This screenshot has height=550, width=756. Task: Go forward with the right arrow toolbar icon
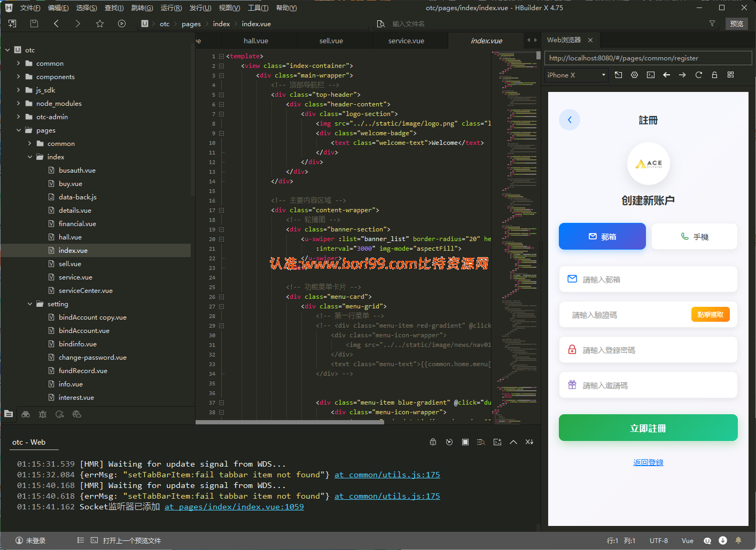78,24
